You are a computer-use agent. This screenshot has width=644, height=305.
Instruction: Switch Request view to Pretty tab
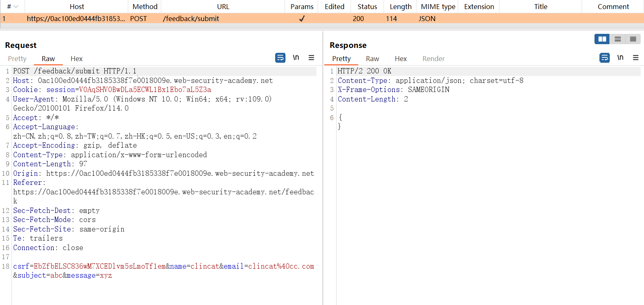[17, 59]
